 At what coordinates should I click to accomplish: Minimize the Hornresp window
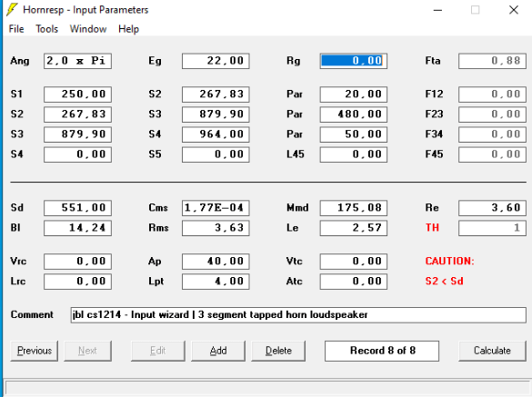pyautogui.click(x=438, y=10)
